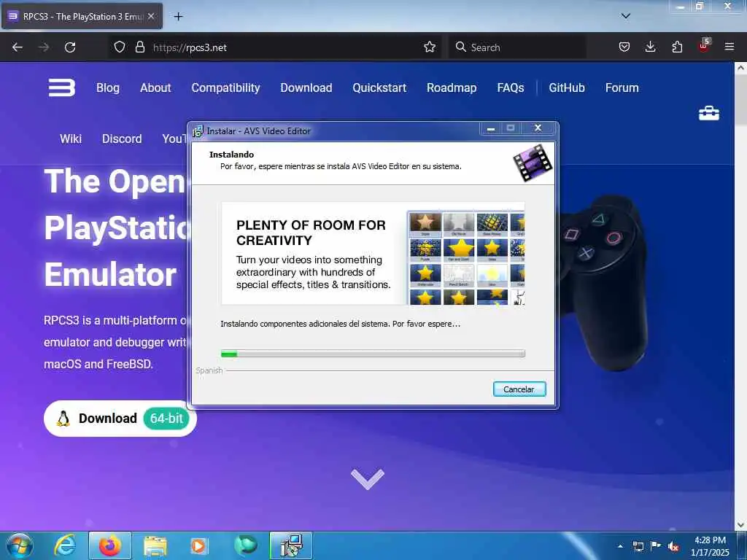Click the Download 64-bit button
747x560 pixels.
click(x=120, y=419)
